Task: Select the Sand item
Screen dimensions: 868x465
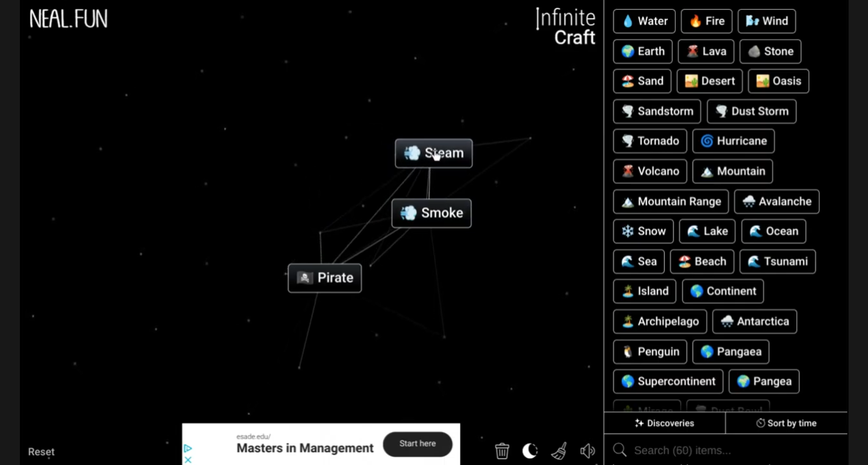Action: point(642,81)
